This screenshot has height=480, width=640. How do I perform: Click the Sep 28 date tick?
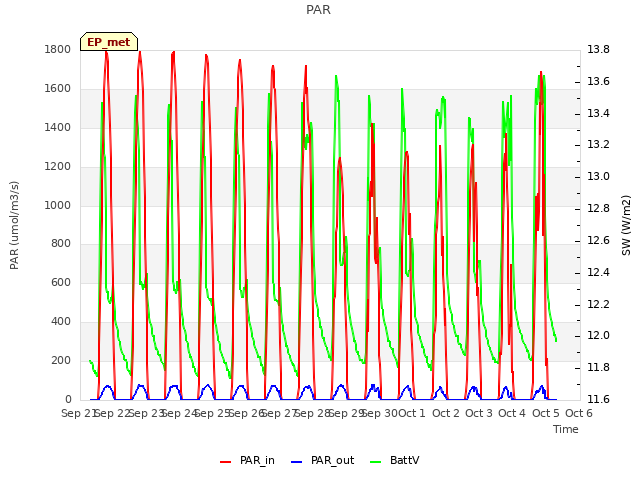click(x=313, y=413)
